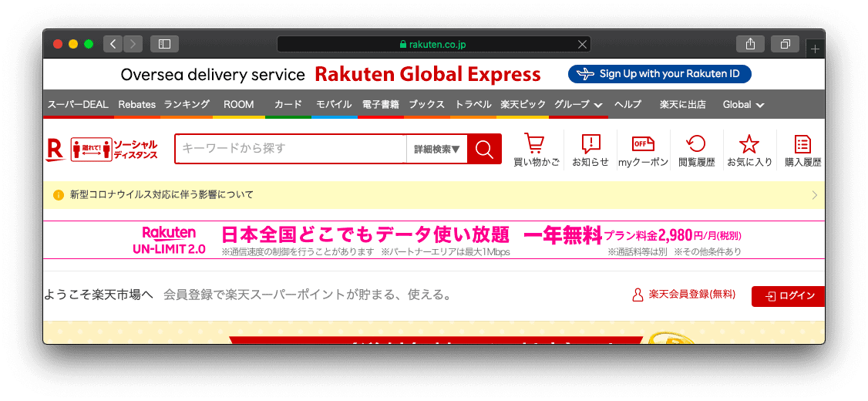Open 楽天に出店 link
The height and width of the screenshot is (401, 868).
(682, 104)
